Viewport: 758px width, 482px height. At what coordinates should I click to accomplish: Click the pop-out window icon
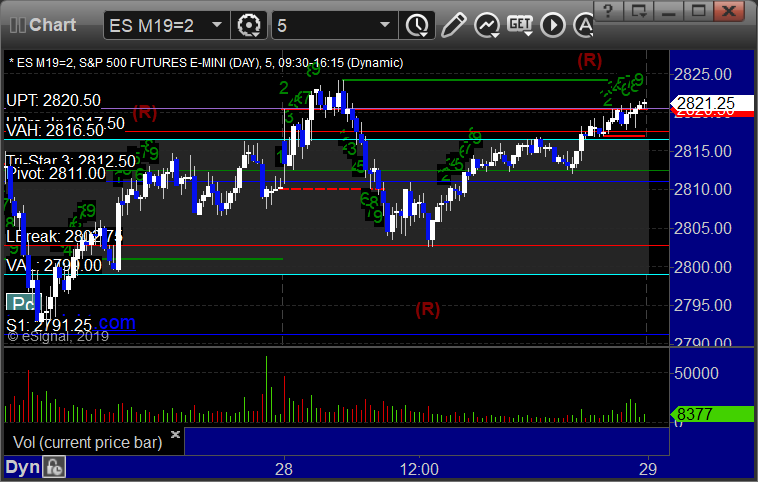640,10
